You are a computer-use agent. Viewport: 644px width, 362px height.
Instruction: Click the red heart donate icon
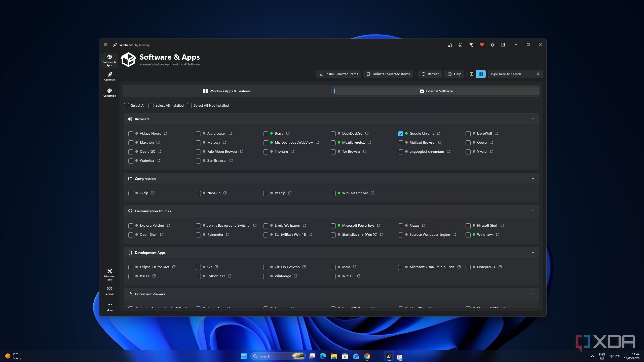click(x=482, y=45)
